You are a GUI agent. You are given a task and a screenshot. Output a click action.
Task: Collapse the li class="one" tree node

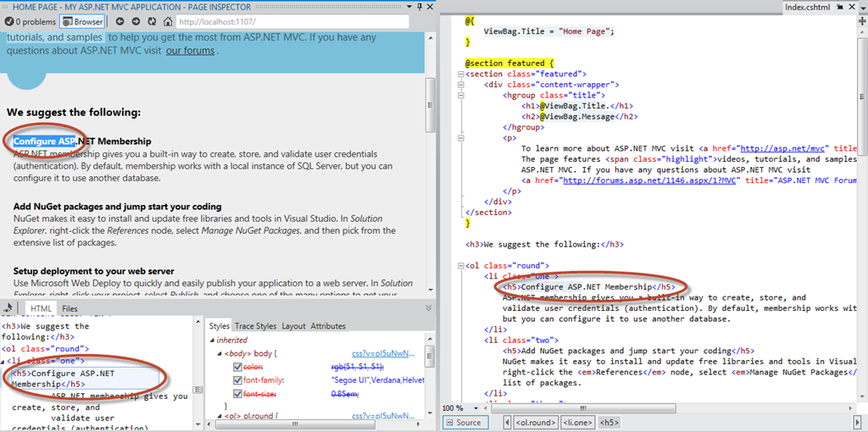point(5,361)
